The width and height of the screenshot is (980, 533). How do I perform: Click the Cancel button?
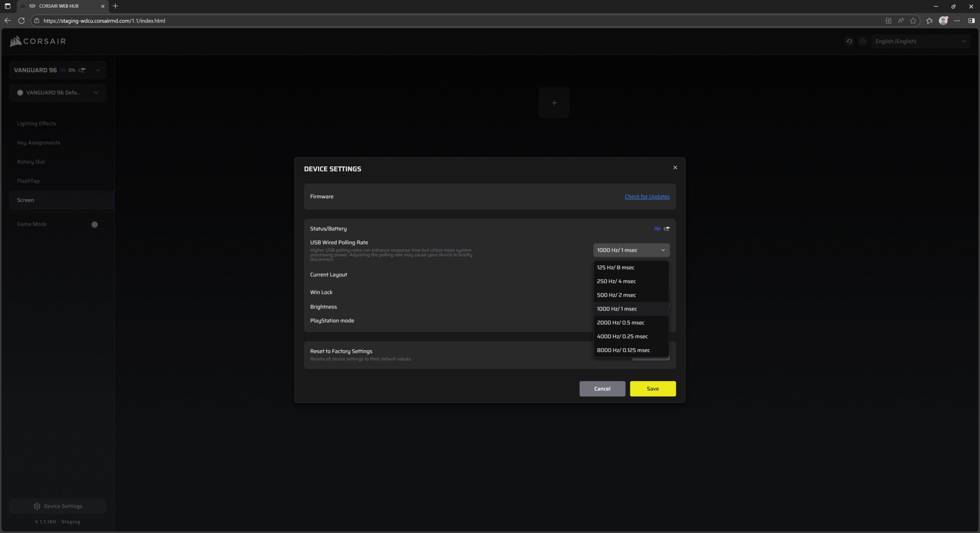coord(602,389)
